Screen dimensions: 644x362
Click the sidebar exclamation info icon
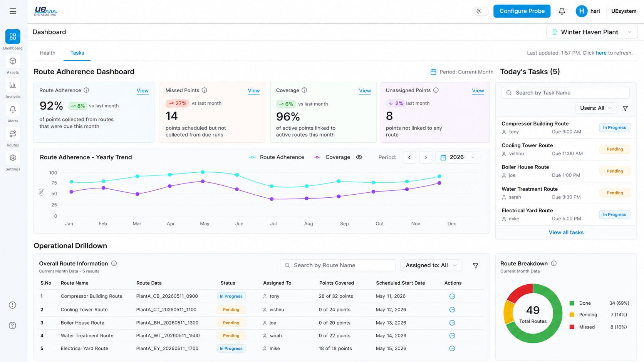(x=13, y=305)
